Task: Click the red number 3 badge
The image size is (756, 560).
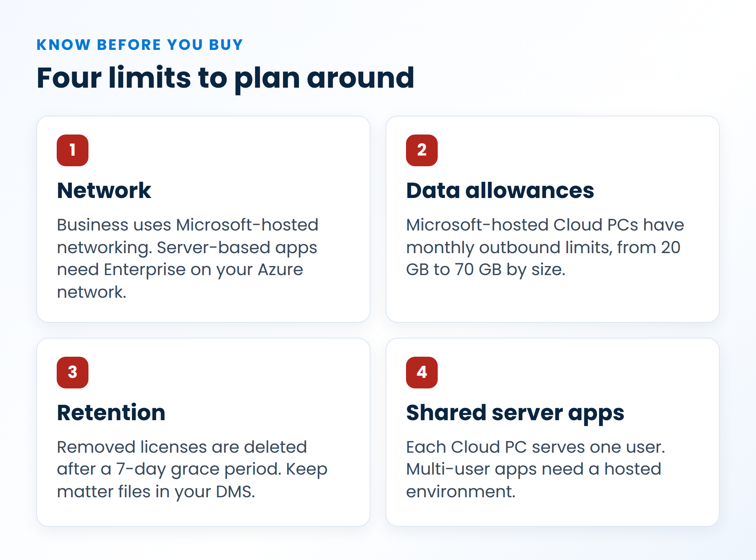Action: click(x=73, y=373)
